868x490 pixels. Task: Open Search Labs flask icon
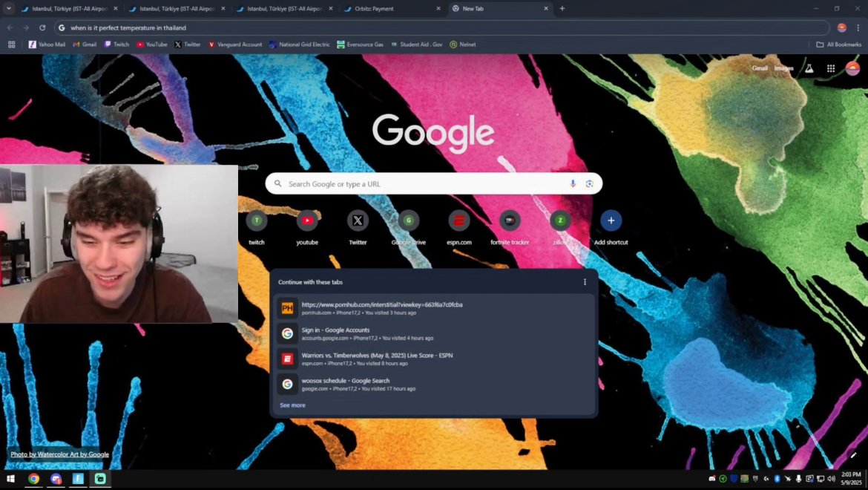pyautogui.click(x=809, y=68)
